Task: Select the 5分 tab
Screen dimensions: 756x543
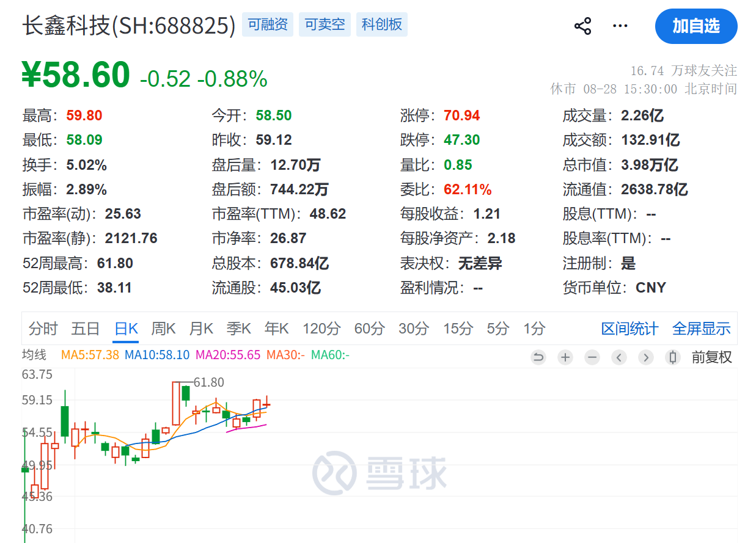Action: point(498,329)
